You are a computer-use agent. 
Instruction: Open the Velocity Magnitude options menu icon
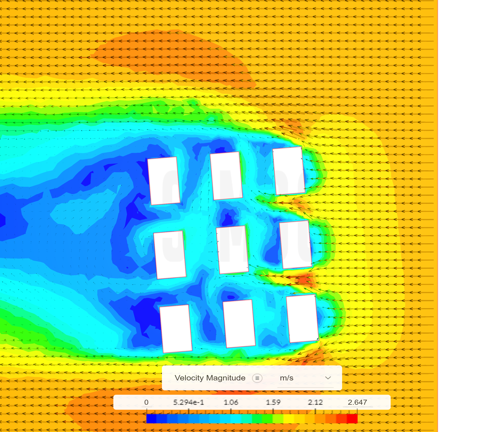tap(257, 378)
